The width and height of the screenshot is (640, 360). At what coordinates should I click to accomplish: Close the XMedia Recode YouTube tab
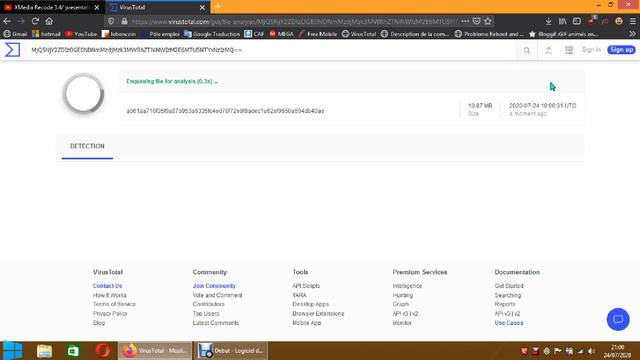(x=97, y=7)
